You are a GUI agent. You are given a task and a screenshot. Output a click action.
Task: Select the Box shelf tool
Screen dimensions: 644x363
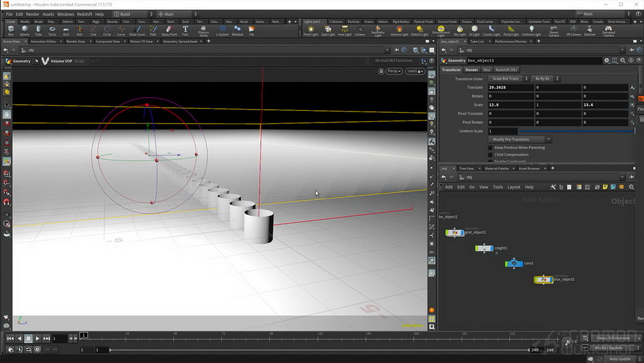pyautogui.click(x=11, y=31)
